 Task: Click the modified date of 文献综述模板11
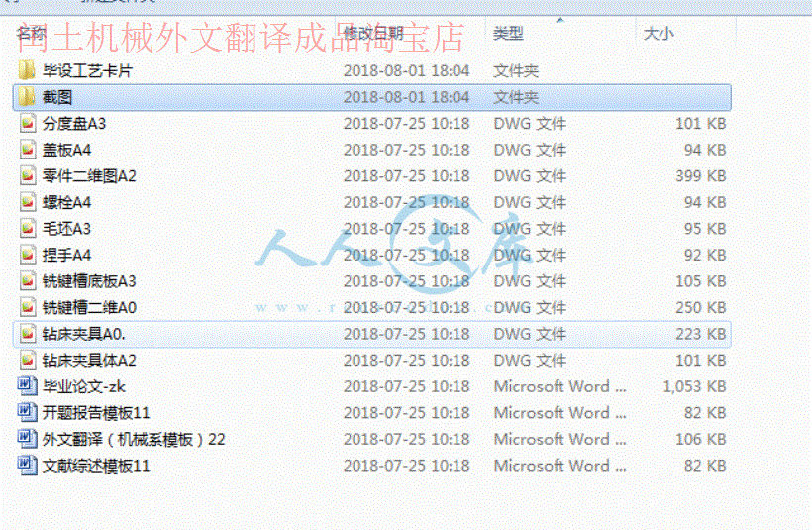(x=407, y=466)
